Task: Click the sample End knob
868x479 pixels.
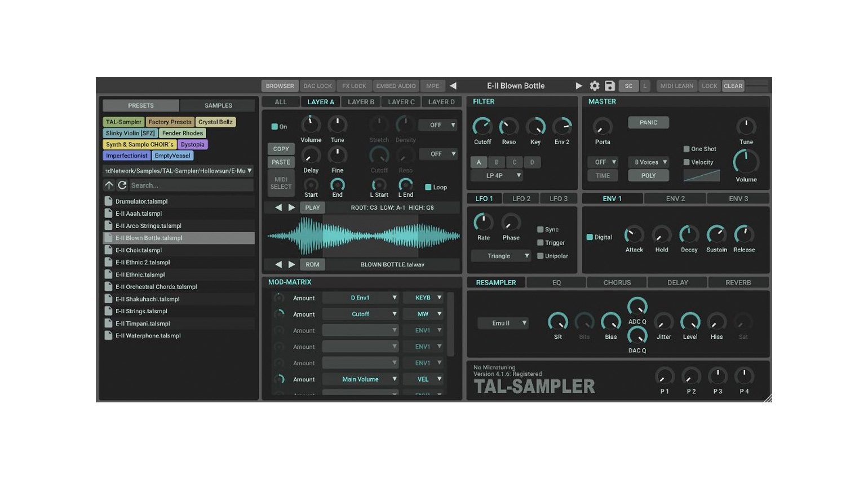Action: pos(337,184)
